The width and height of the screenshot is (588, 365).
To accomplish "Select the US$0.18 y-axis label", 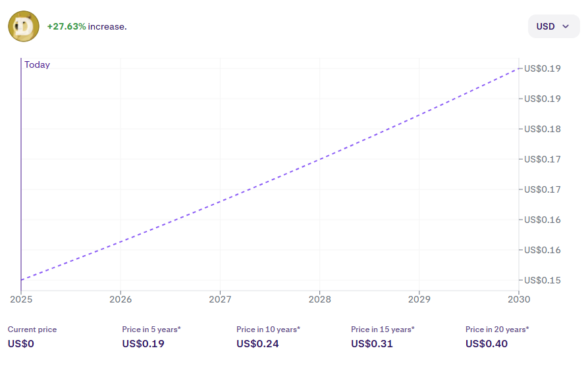I will pos(542,129).
